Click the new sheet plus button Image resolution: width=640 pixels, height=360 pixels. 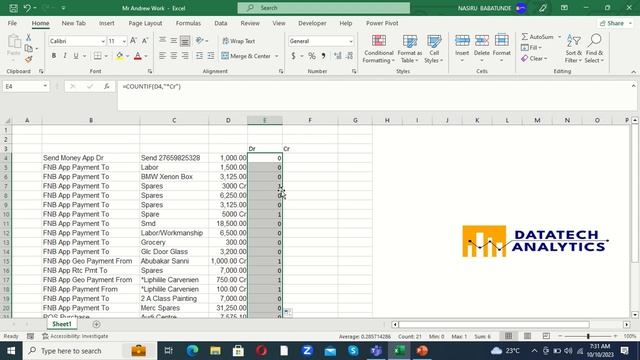click(x=96, y=324)
